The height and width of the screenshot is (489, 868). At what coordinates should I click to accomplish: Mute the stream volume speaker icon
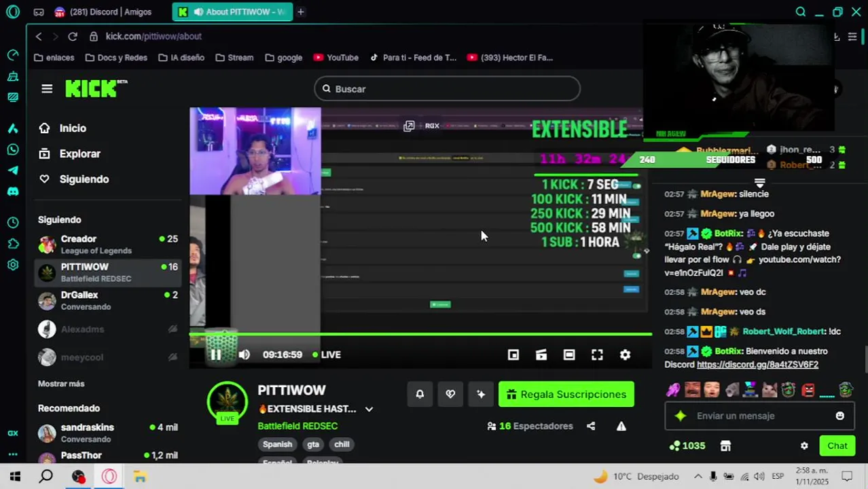point(245,355)
